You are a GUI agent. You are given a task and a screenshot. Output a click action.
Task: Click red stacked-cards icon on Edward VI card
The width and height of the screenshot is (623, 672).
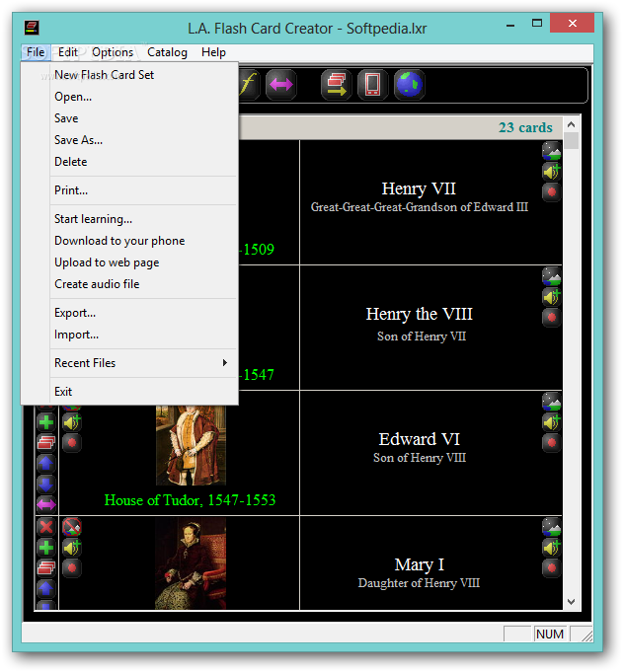pyautogui.click(x=46, y=442)
